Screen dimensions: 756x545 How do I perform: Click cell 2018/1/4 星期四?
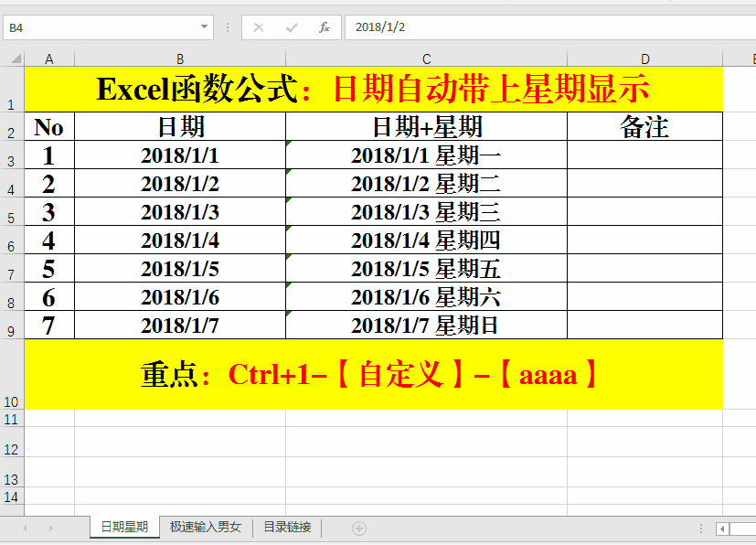426,240
